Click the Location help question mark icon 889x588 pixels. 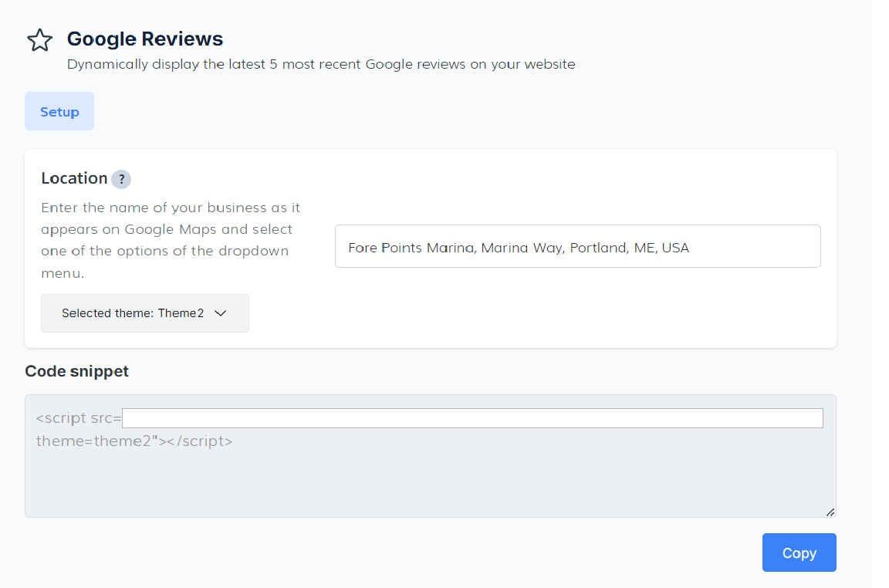[121, 179]
